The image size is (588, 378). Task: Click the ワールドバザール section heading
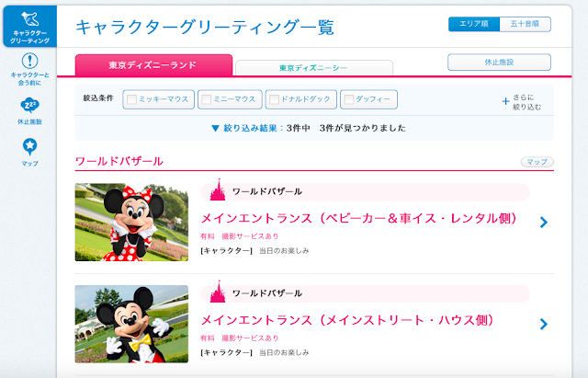coord(119,162)
